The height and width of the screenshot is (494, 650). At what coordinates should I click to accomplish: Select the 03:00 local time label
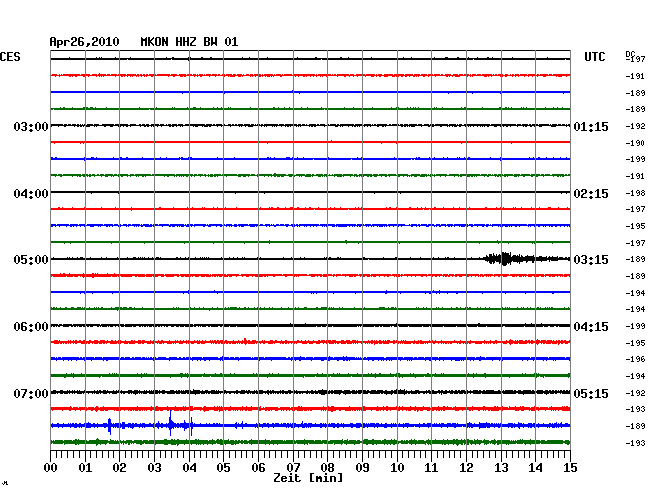(31, 126)
